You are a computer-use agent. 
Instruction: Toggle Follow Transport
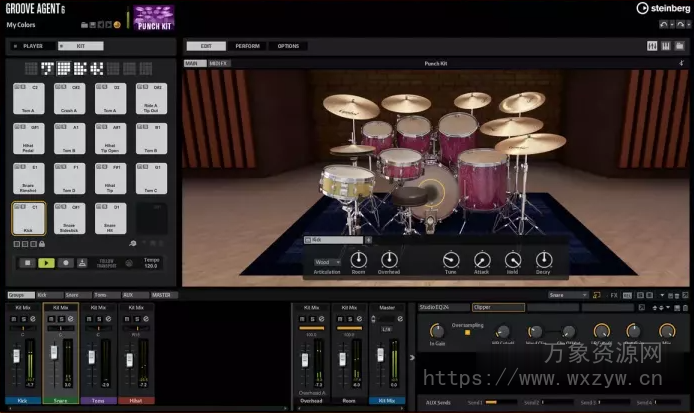pyautogui.click(x=107, y=263)
